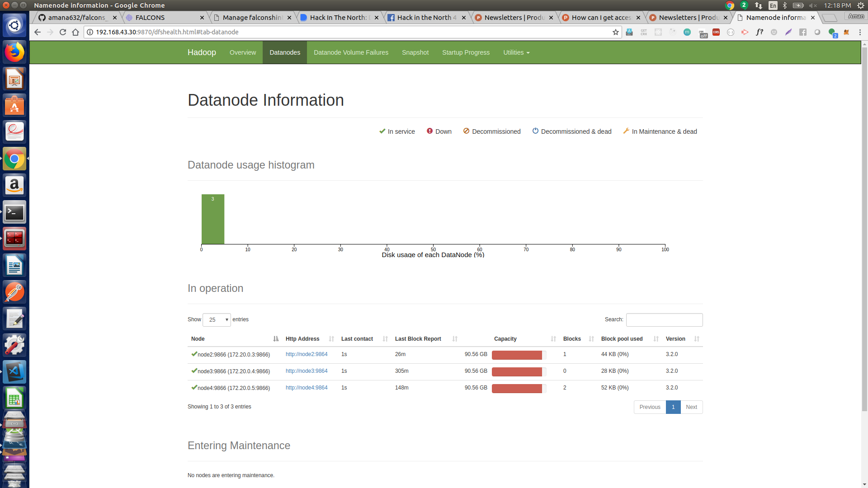Click the CORS extension icon
868x488 pixels.
coord(716,32)
